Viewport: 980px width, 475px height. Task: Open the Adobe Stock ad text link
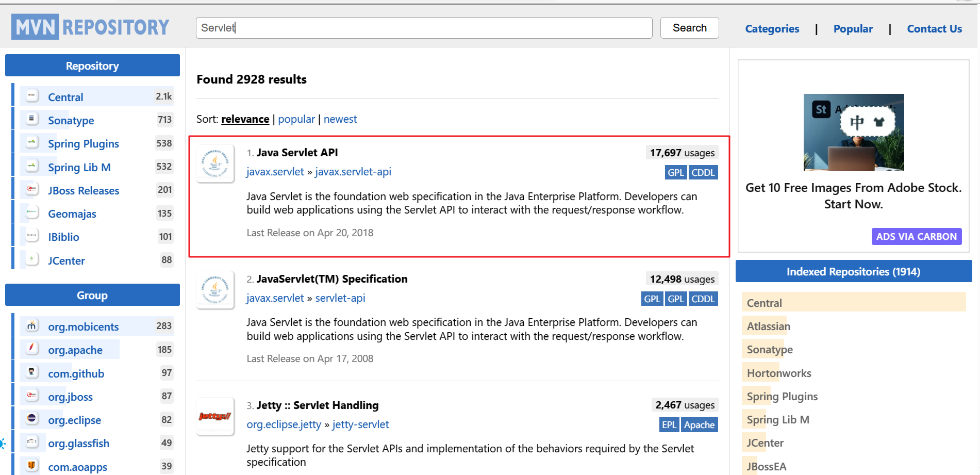(x=854, y=196)
